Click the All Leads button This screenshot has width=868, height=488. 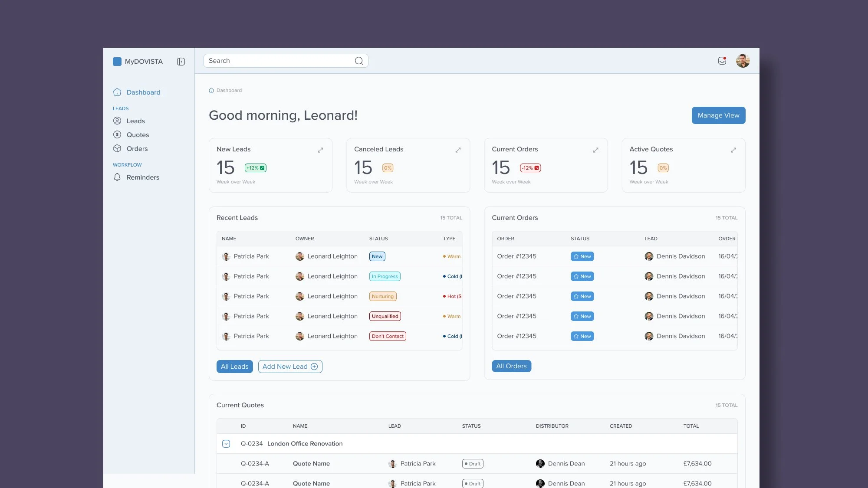coord(234,367)
